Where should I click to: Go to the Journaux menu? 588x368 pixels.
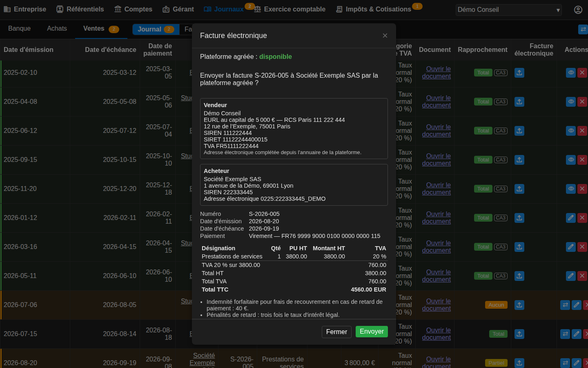pos(224,9)
